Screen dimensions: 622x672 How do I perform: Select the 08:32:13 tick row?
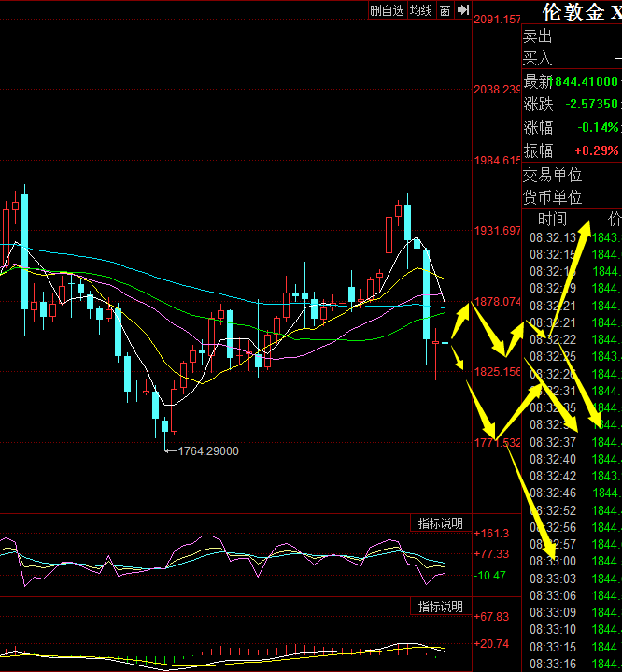[553, 237]
